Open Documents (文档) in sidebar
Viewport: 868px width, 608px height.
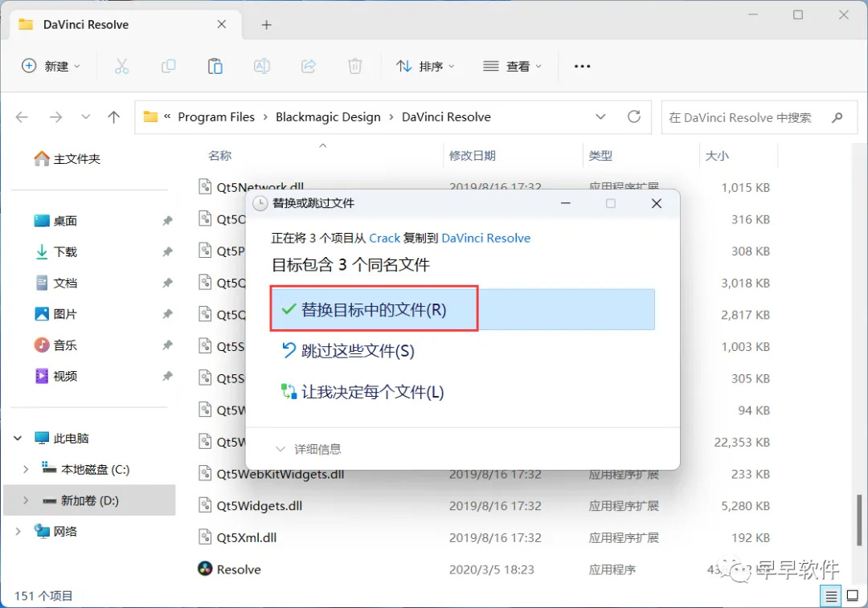[56, 284]
